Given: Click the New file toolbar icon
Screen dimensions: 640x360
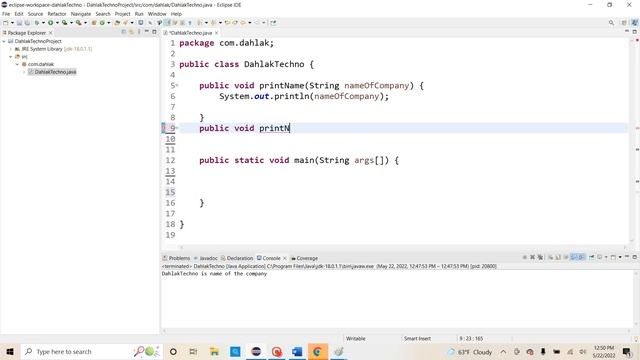Looking at the screenshot, I should click(5, 23).
